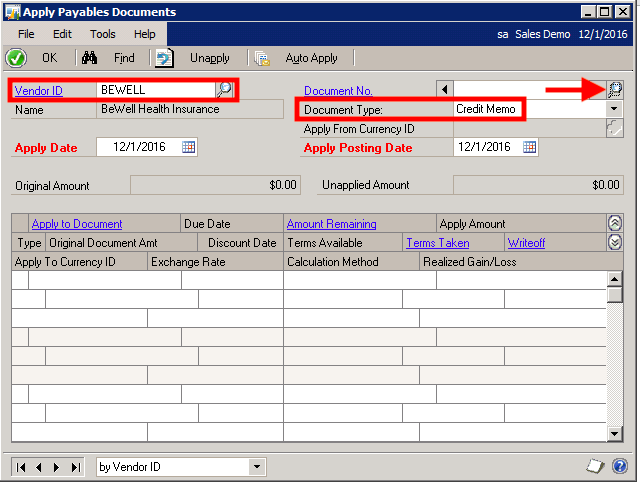This screenshot has width=640, height=482.
Task: Click the Discount Date column header
Action: 241,243
